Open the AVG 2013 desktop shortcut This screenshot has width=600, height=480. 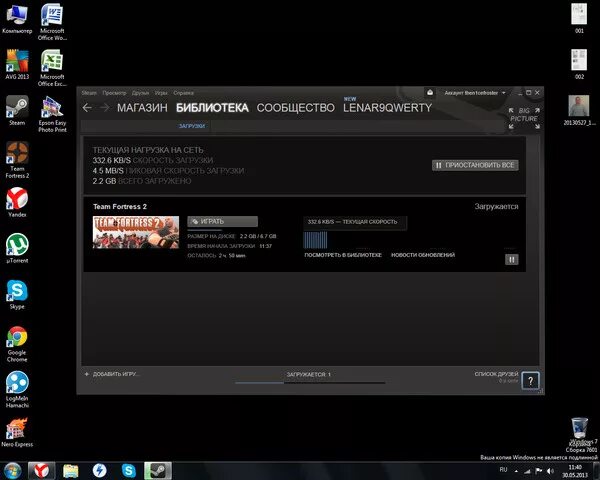(x=17, y=64)
